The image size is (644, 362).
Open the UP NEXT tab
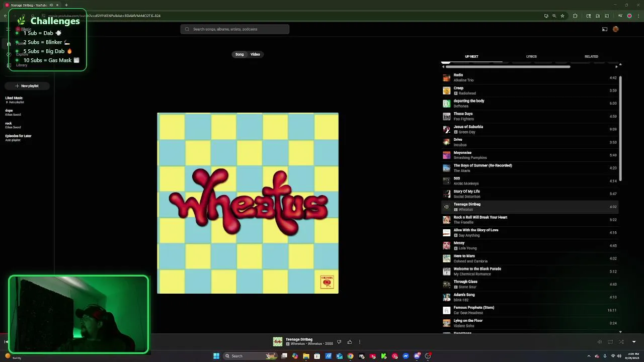click(471, 57)
